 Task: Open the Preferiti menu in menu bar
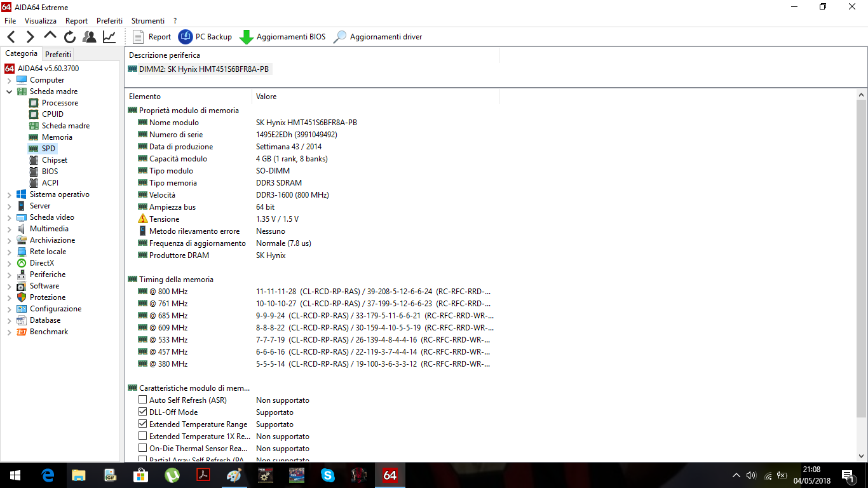[x=110, y=21]
